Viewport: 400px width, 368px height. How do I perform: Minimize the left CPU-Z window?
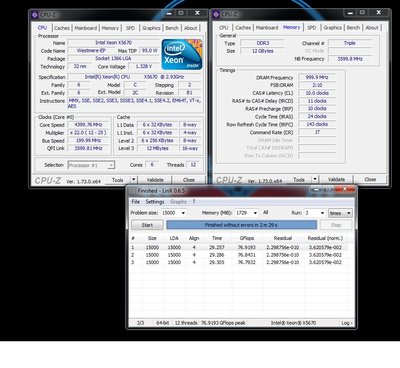coord(169,13)
